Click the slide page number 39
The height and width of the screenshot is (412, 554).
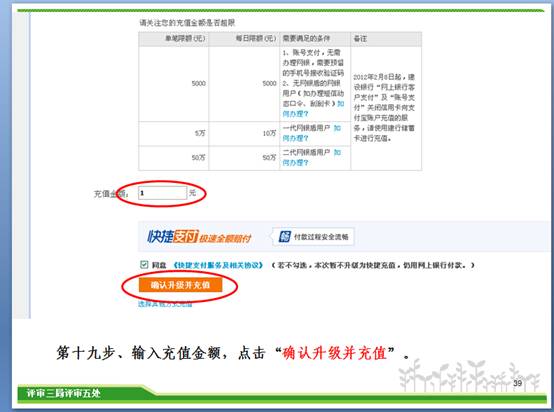[x=518, y=383]
